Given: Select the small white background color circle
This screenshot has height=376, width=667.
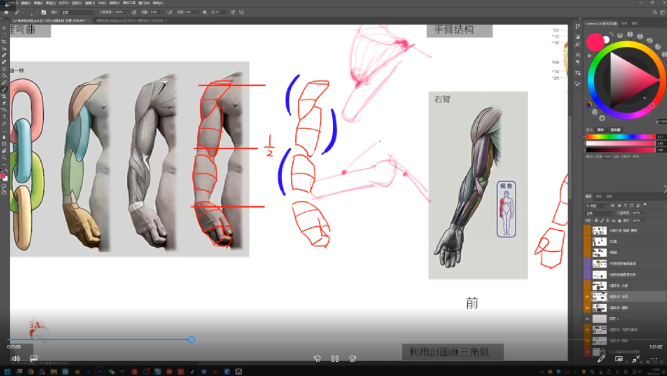Looking at the screenshot, I should tap(606, 40).
